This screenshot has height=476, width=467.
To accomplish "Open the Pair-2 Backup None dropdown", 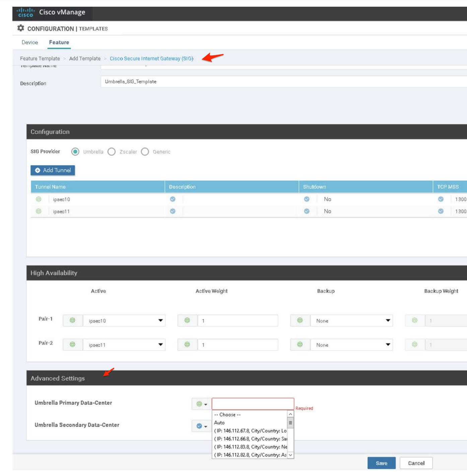I will (351, 345).
